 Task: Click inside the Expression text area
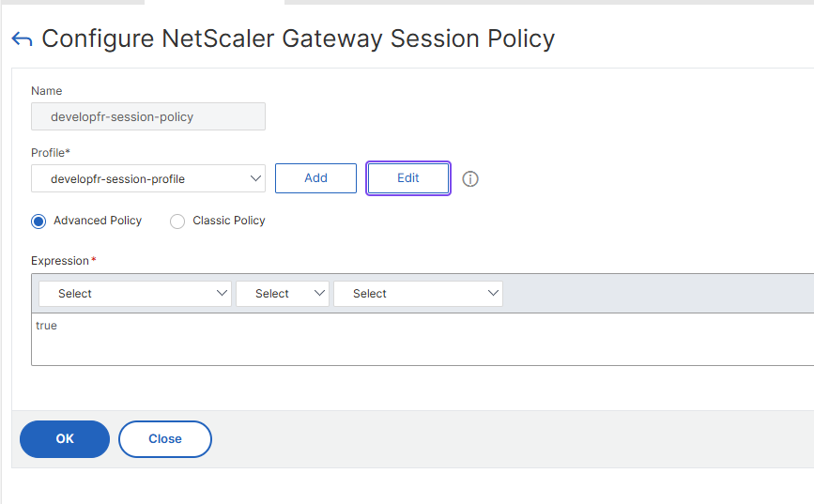point(422,344)
